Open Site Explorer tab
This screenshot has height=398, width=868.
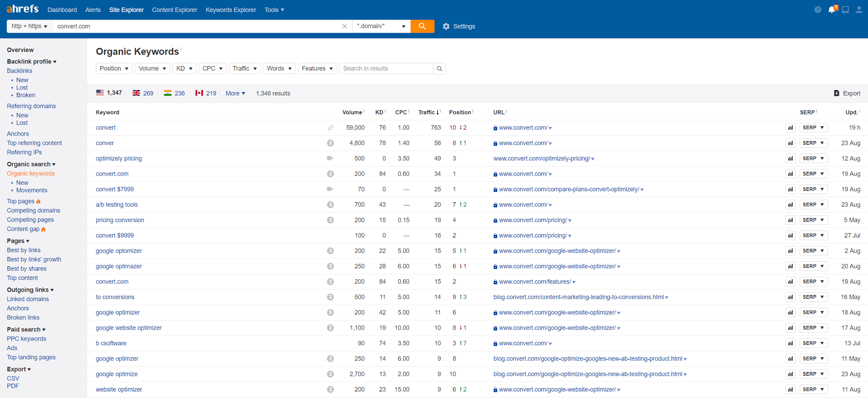pyautogui.click(x=126, y=10)
